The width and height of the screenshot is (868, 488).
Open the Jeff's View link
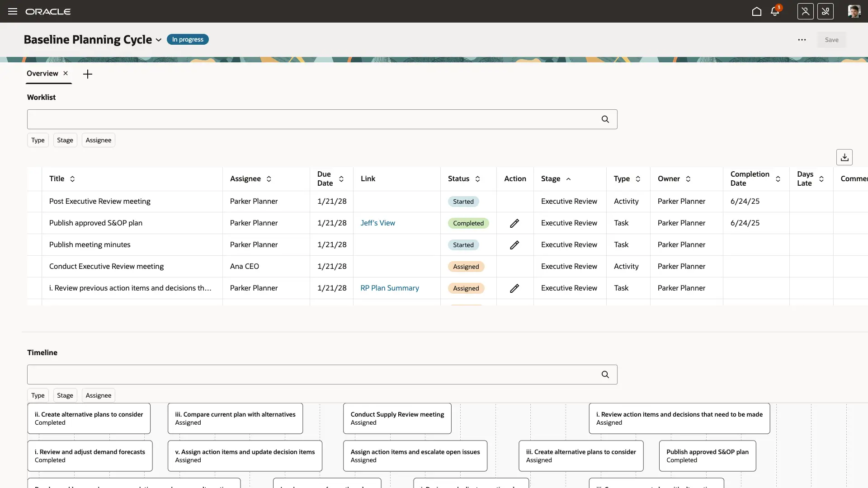pos(377,223)
